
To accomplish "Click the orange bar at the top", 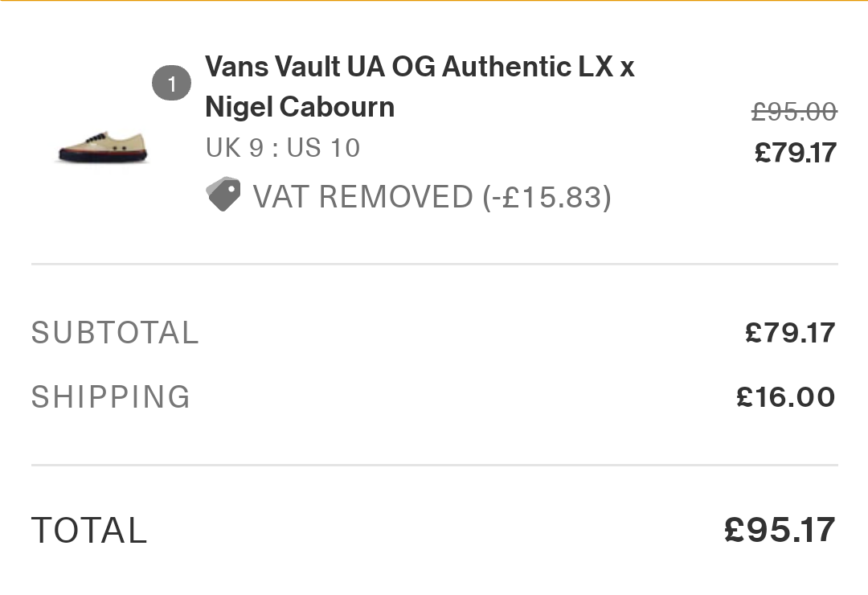I will click(x=434, y=1).
